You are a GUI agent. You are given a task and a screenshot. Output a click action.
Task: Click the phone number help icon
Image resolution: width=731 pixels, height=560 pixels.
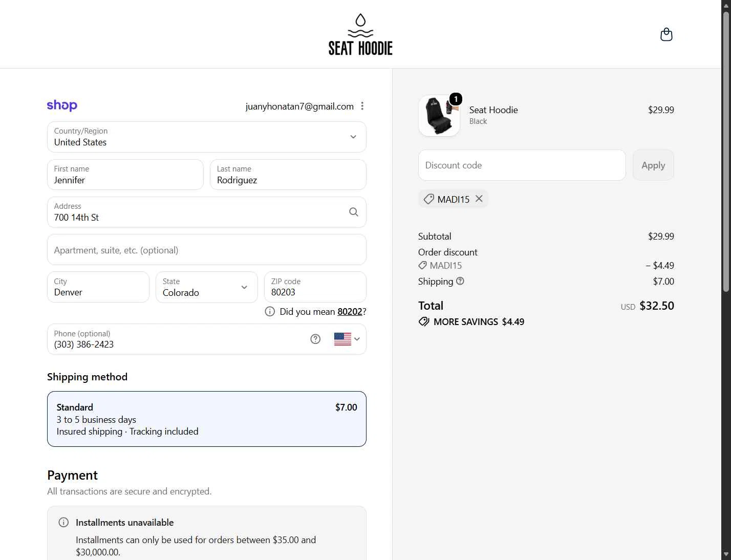pos(315,339)
